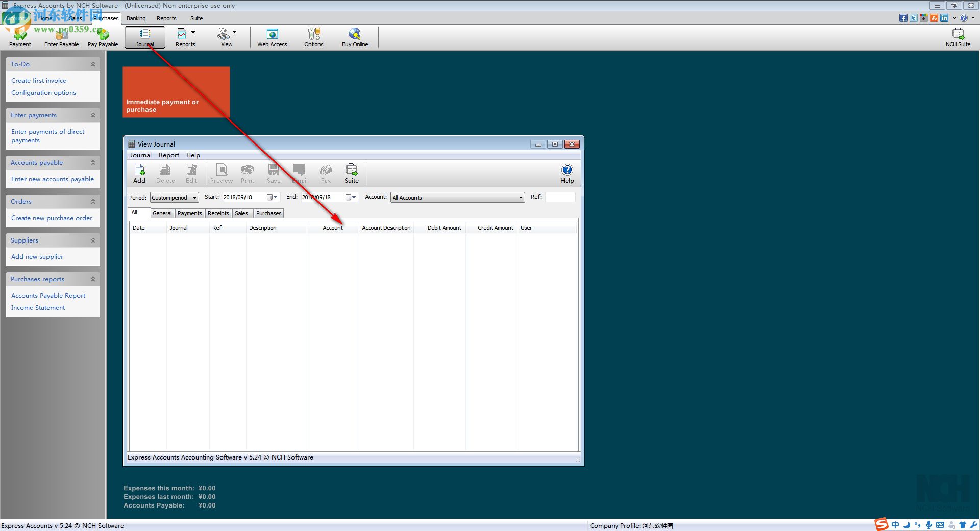Image resolution: width=980 pixels, height=531 pixels.
Task: Switch to the Suite tab
Action: point(197,18)
